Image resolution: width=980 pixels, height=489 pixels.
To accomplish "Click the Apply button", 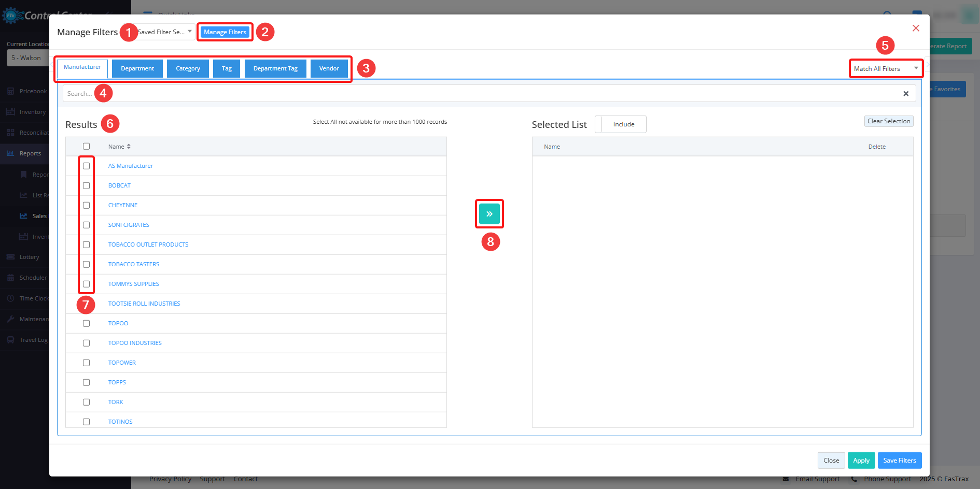I will 861,461.
